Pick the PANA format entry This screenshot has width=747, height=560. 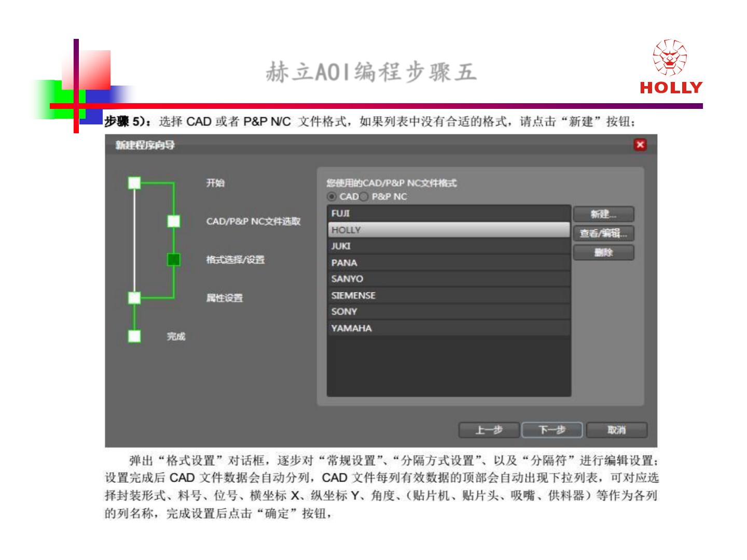pyautogui.click(x=449, y=262)
